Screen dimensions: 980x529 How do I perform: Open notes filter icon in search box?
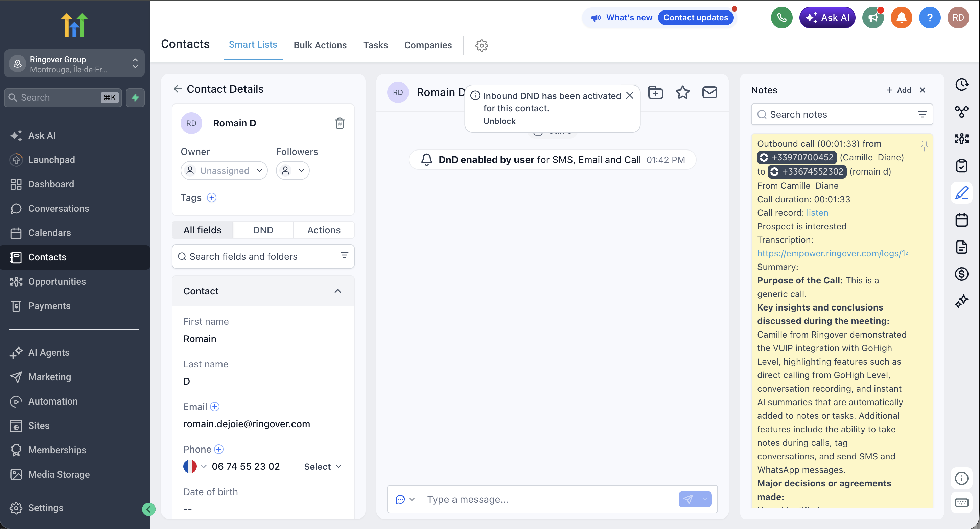pos(922,114)
